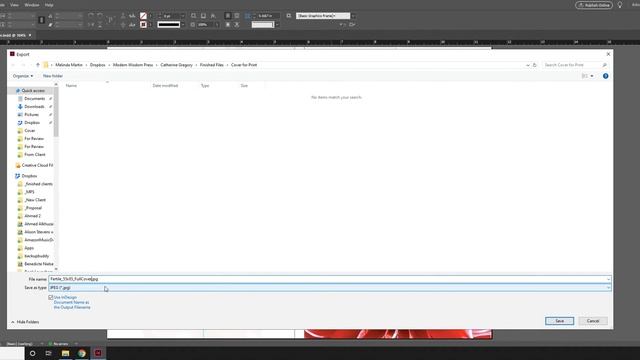This screenshot has width=640, height=360.
Task: Click the lightbulb tips icon
Action: (x=620, y=5)
